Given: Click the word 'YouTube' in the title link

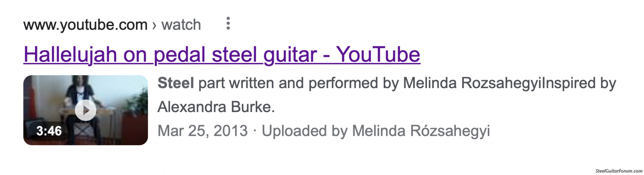Looking at the screenshot, I should pos(378,54).
